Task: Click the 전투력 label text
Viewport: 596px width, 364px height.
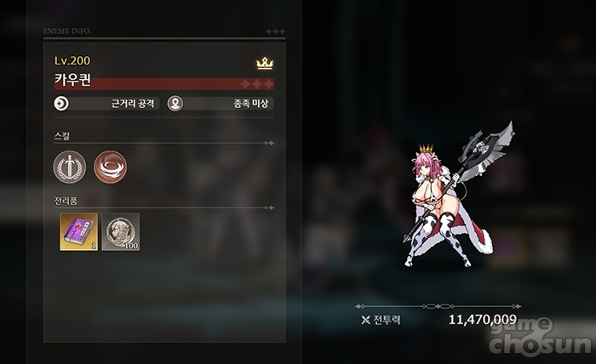Action: click(x=387, y=320)
